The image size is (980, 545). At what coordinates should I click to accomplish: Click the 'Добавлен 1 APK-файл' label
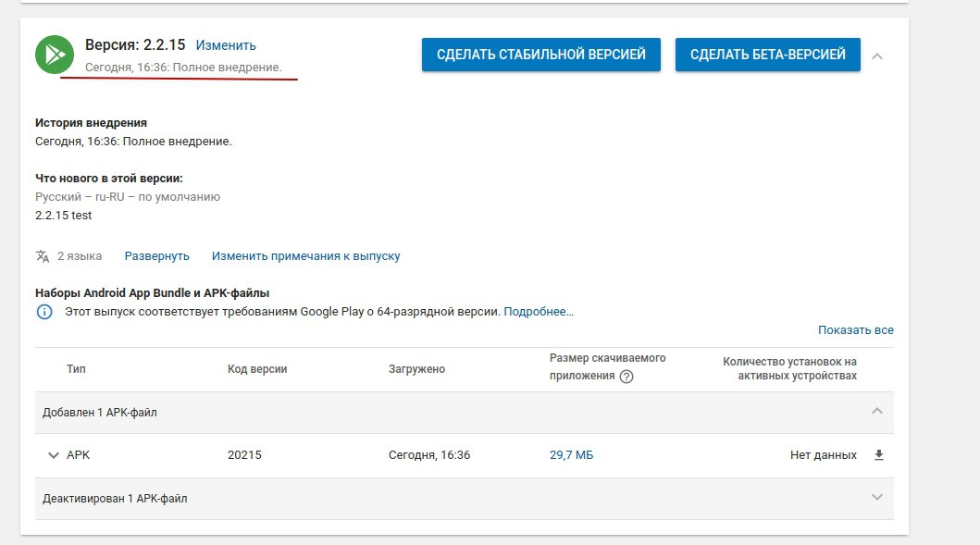[x=99, y=413]
